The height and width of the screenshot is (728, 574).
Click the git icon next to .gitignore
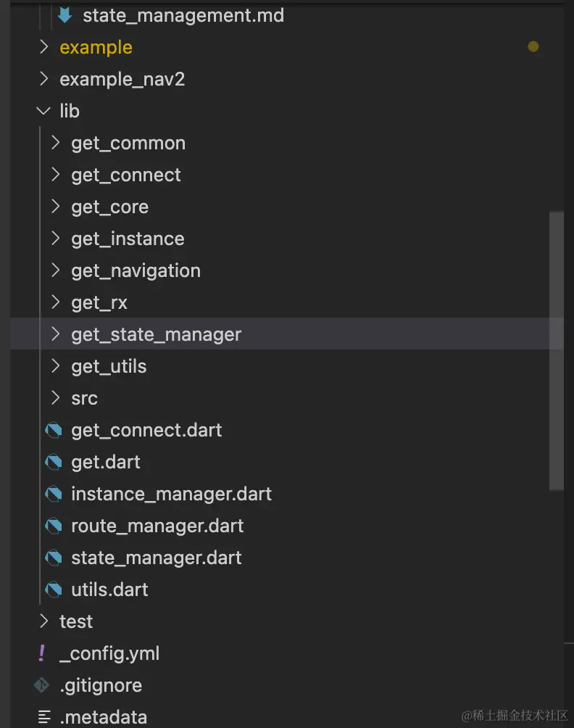pos(42,685)
